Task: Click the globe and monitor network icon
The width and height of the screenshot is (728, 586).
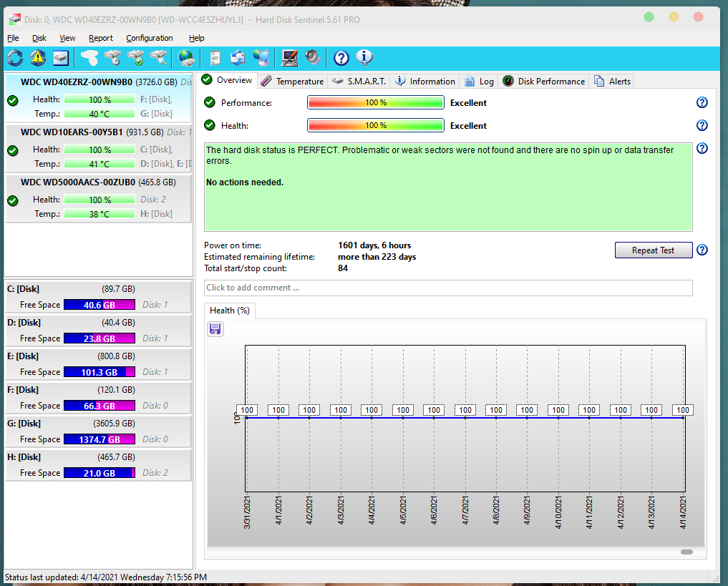Action: [x=261, y=58]
